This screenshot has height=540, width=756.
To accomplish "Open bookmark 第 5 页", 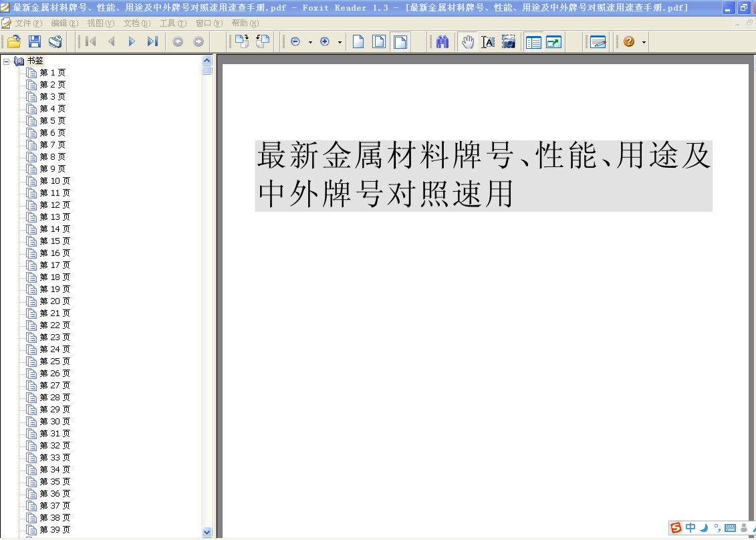I will (53, 121).
